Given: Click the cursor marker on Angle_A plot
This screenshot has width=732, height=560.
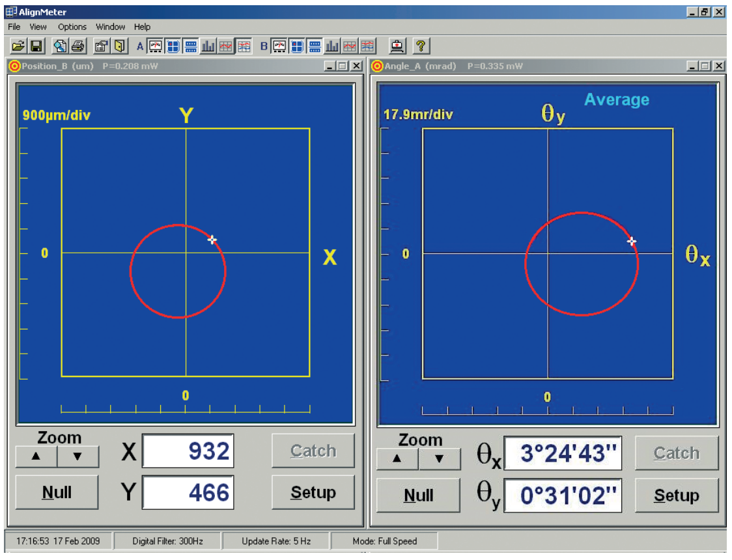Looking at the screenshot, I should 632,242.
